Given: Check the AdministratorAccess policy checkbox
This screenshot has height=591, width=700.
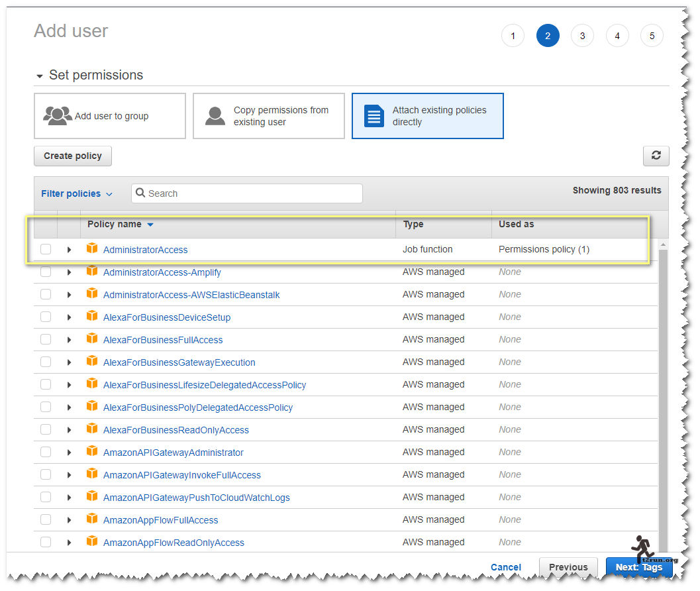Looking at the screenshot, I should point(46,249).
